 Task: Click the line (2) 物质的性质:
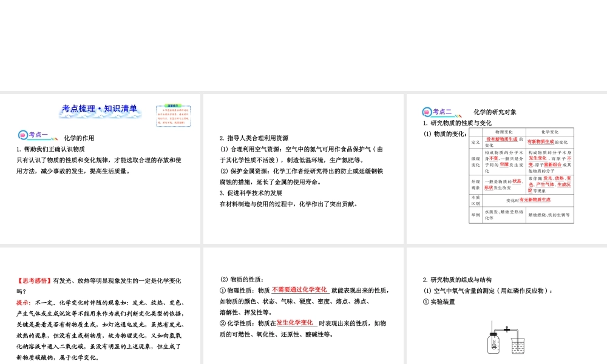coord(242,279)
